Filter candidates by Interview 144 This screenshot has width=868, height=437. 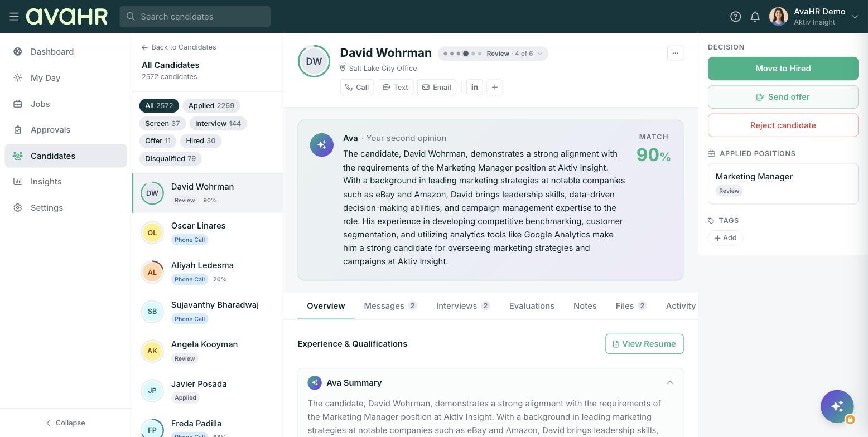(218, 124)
